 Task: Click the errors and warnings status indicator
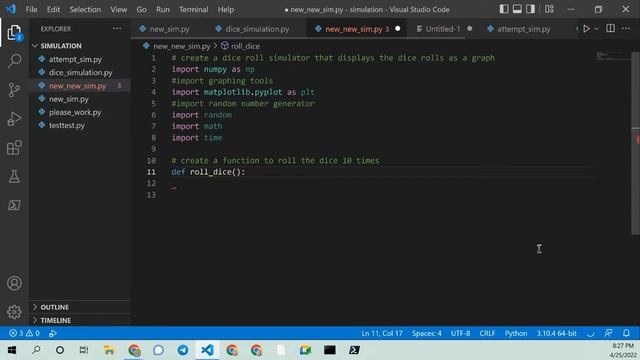(x=24, y=333)
